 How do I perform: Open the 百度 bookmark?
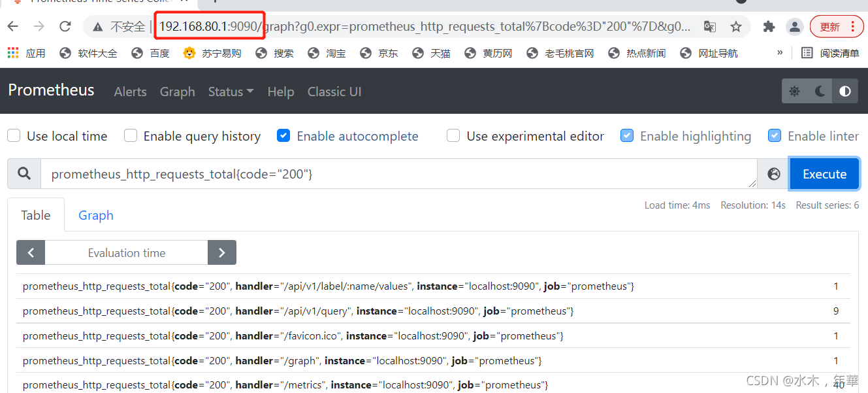[x=151, y=53]
